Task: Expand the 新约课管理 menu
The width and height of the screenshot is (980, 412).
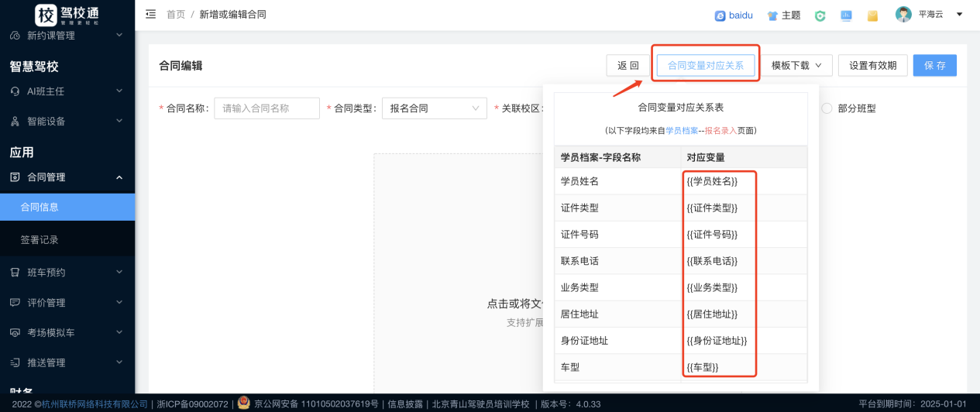Action: [67, 36]
